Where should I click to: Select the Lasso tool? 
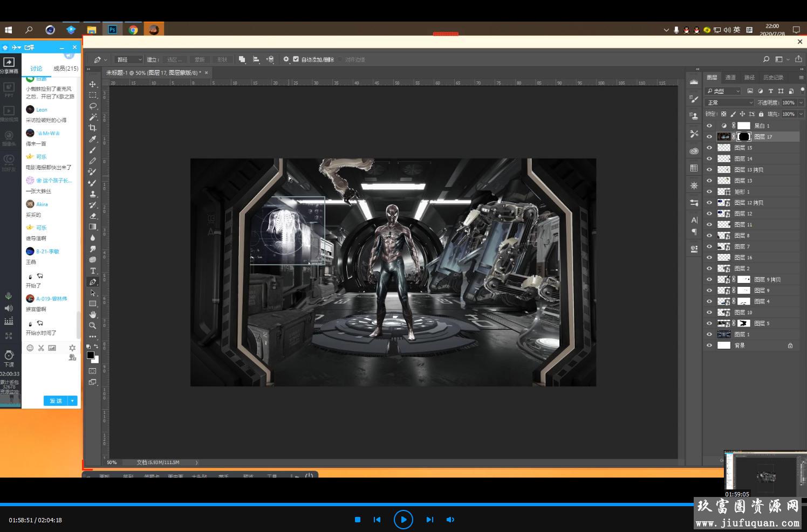click(93, 106)
